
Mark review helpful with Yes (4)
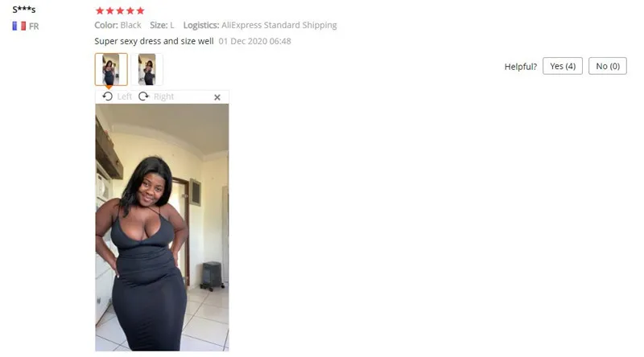563,66
